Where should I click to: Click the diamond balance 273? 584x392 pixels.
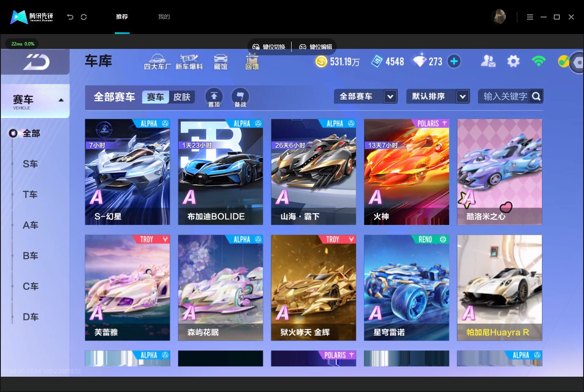(428, 62)
